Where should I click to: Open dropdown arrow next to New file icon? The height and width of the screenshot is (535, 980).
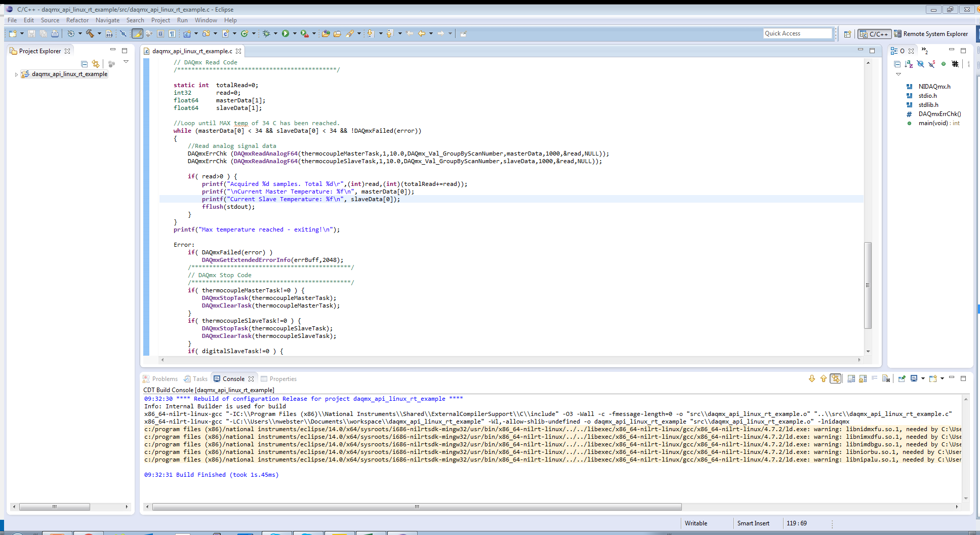click(22, 33)
